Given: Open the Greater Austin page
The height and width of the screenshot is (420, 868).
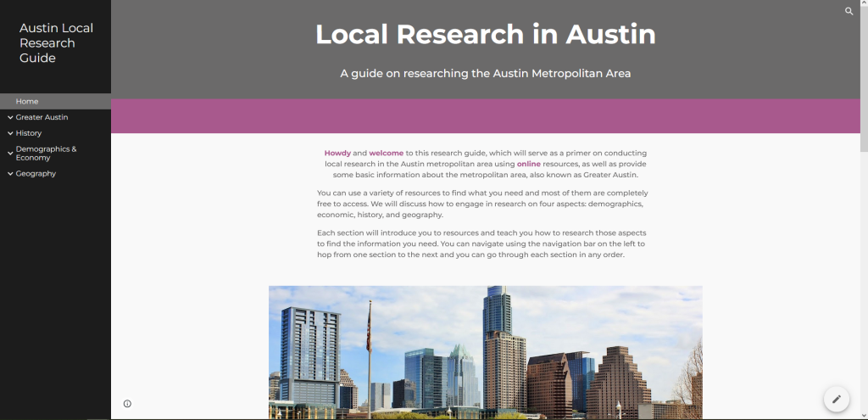Looking at the screenshot, I should pos(42,117).
